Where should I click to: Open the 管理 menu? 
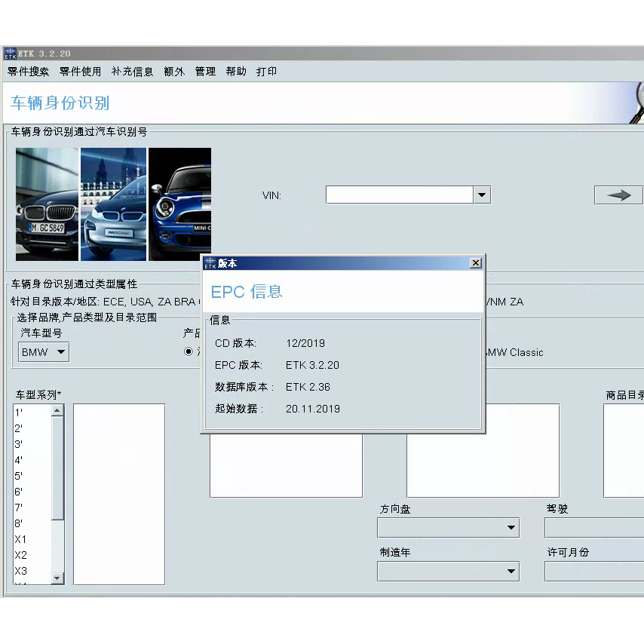point(205,72)
